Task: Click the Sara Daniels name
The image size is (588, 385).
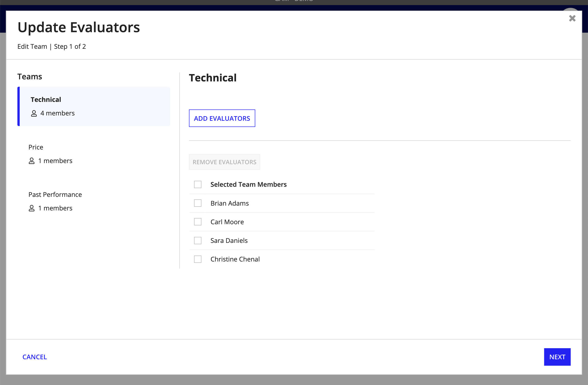Action: tap(229, 241)
